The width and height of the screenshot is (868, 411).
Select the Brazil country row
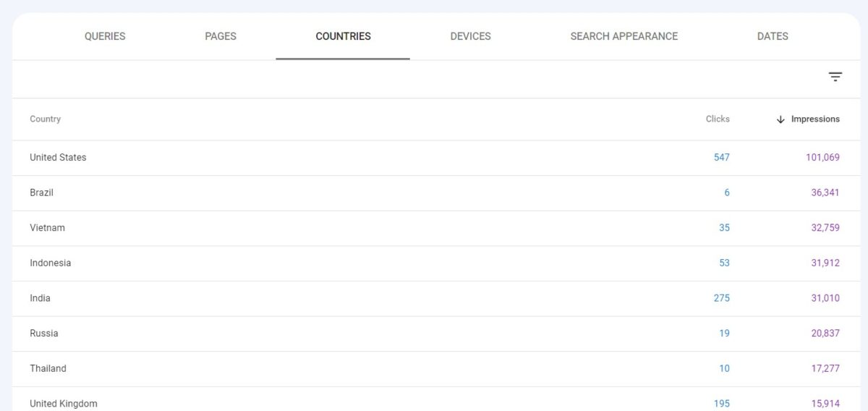tap(41, 192)
